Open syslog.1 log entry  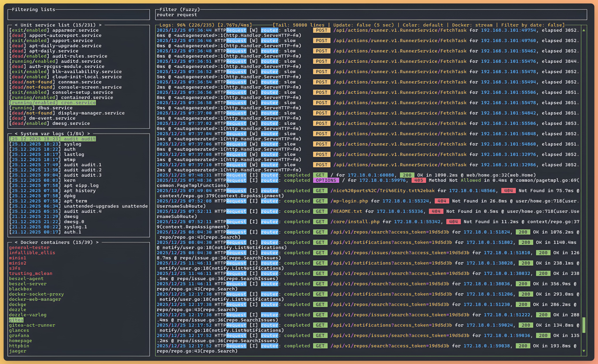coord(48,227)
